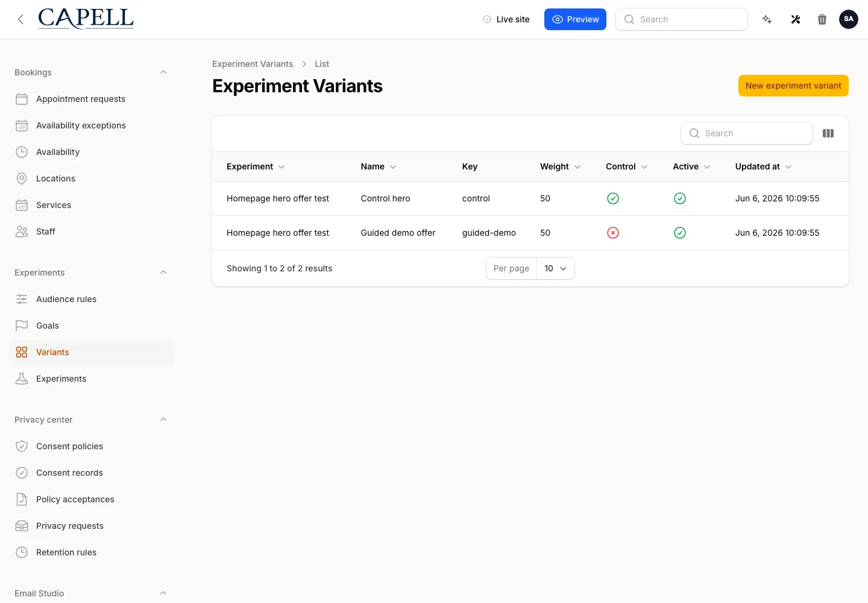
Task: Click the Appointment requests calendar icon
Action: tap(22, 99)
